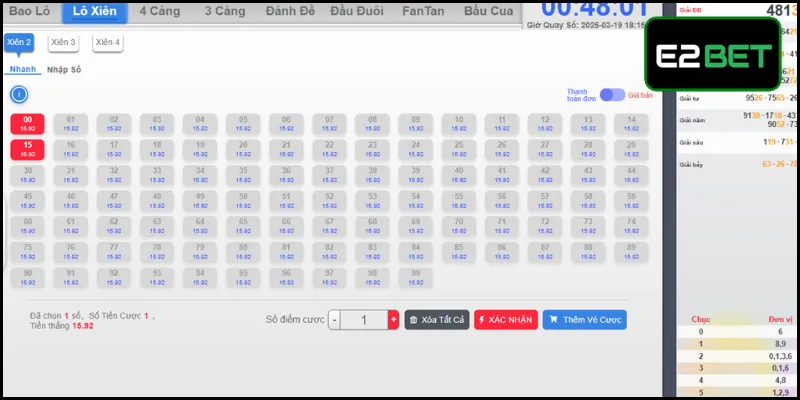Click the Đơn vị column header
Screen dimensions: 800x400
click(780, 319)
